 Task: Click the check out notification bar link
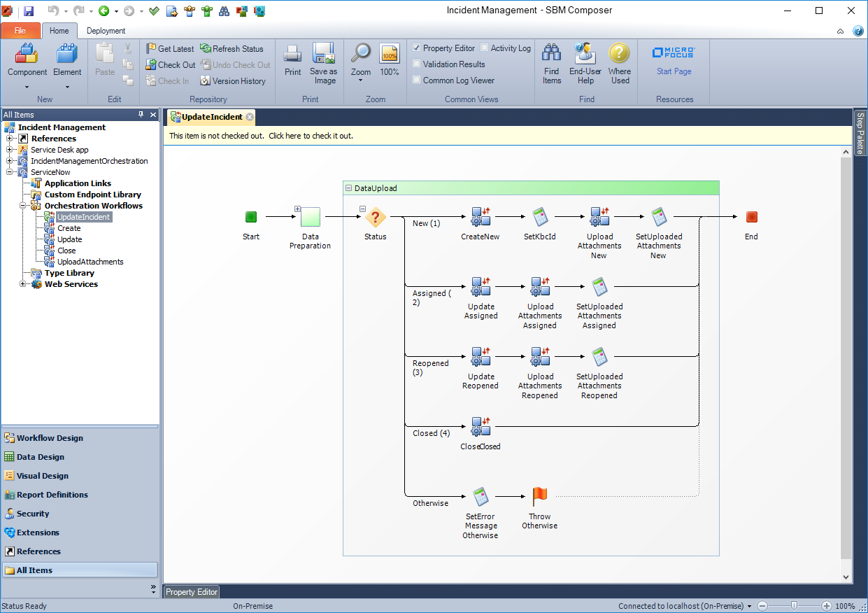261,136
